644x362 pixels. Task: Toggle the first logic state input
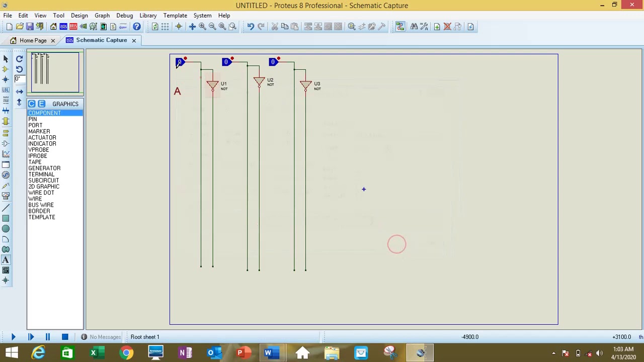pyautogui.click(x=180, y=62)
